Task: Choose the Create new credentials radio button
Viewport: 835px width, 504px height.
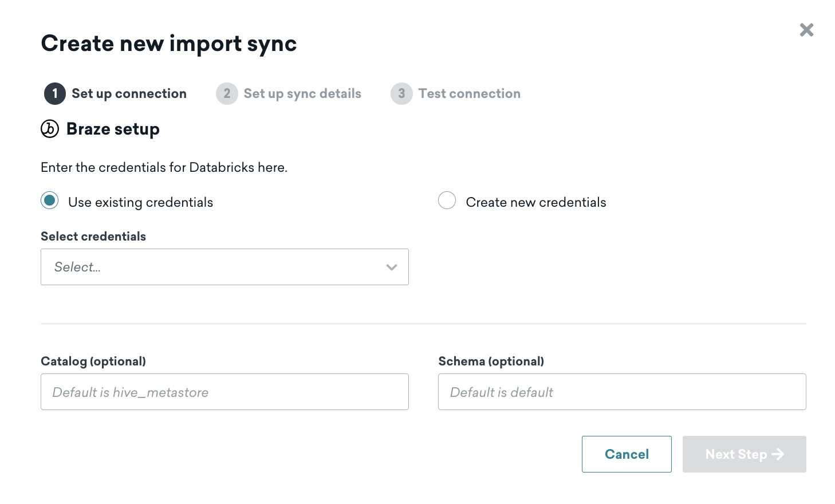Action: click(x=447, y=200)
